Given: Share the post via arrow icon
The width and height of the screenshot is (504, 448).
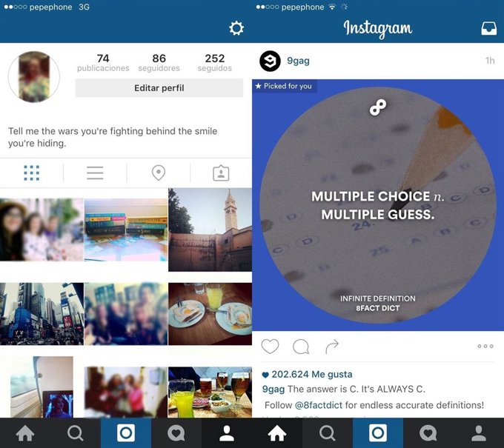Looking at the screenshot, I should 332,347.
